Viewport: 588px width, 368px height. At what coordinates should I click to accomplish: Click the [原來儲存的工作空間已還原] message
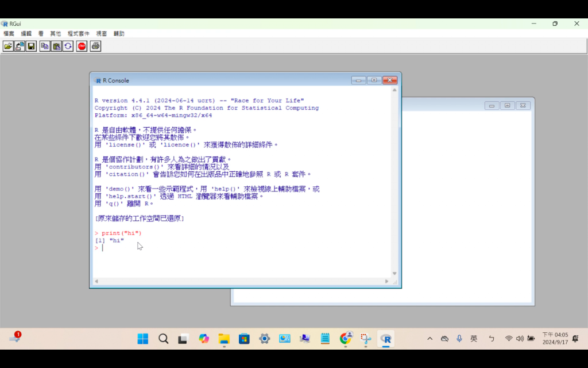140,218
